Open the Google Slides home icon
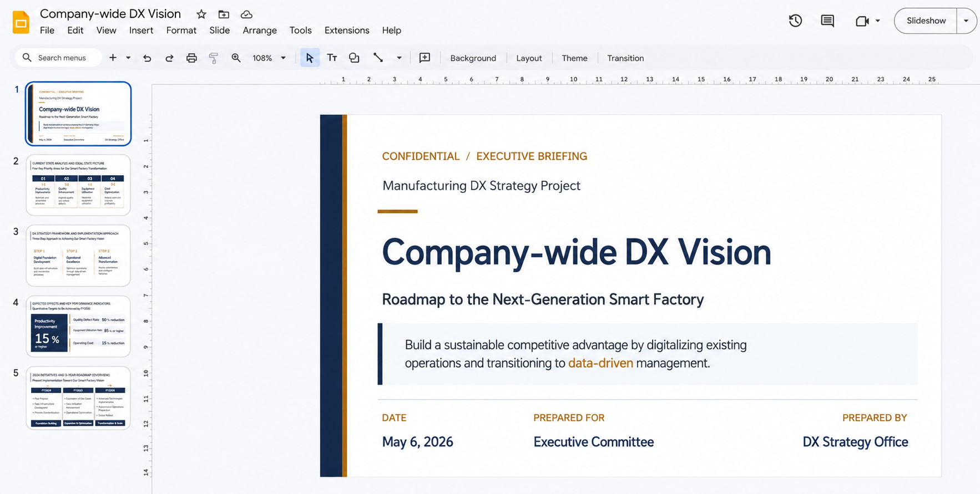The image size is (980, 494). 21,22
